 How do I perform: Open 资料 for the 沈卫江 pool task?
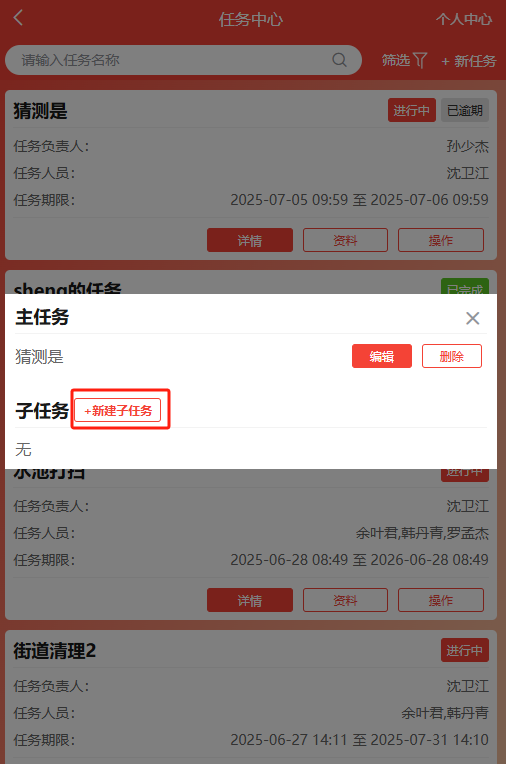[x=345, y=600]
